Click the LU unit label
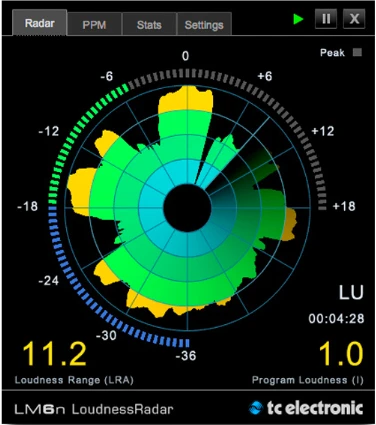This screenshot has width=376, height=425. point(351,292)
